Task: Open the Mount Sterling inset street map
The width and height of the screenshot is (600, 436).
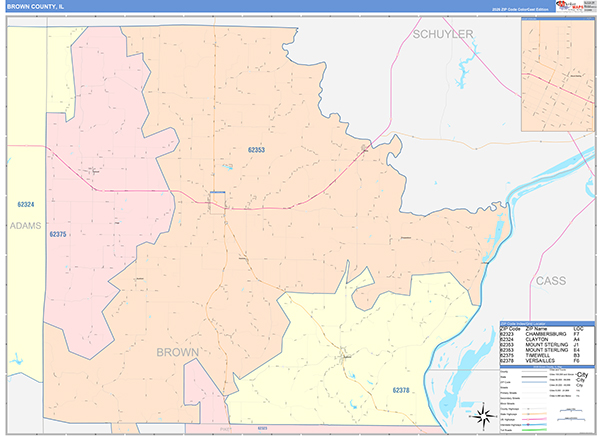Action: 558,75
